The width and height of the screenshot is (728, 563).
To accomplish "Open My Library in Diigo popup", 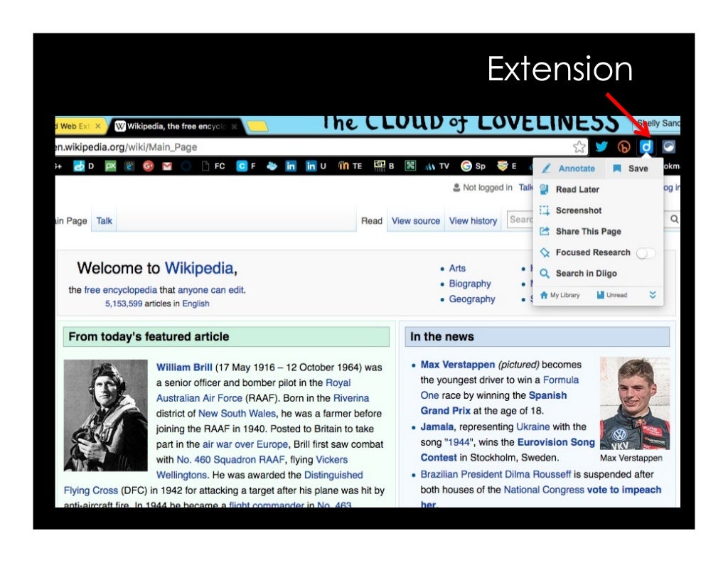I will pos(560,295).
